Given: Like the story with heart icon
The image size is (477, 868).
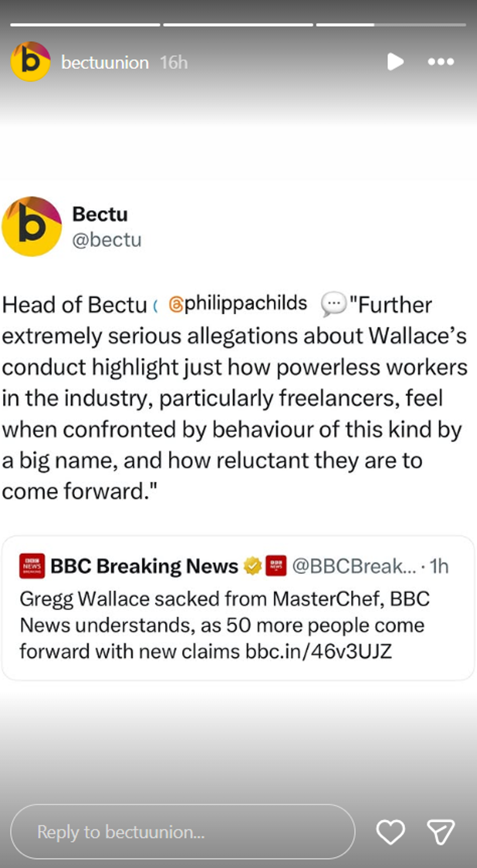Looking at the screenshot, I should 390,832.
